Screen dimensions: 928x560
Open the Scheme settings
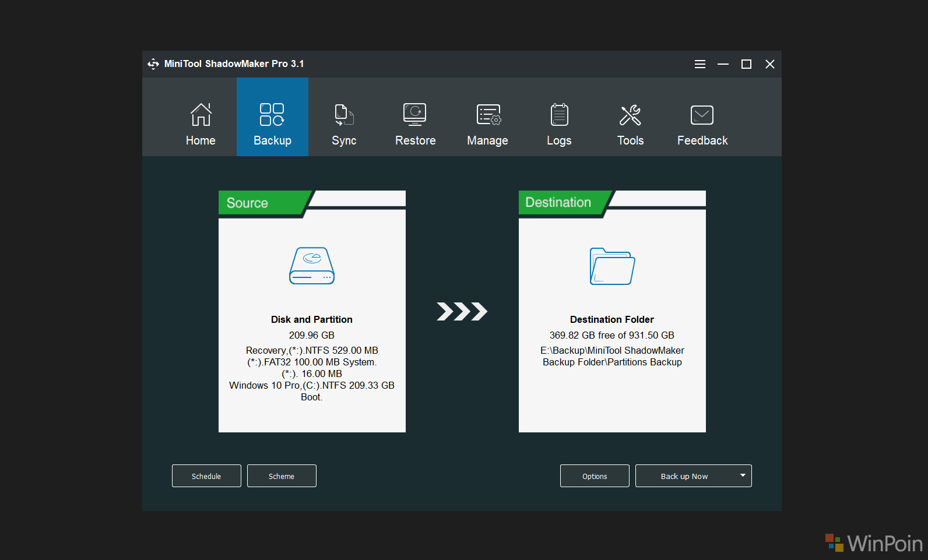click(x=282, y=476)
